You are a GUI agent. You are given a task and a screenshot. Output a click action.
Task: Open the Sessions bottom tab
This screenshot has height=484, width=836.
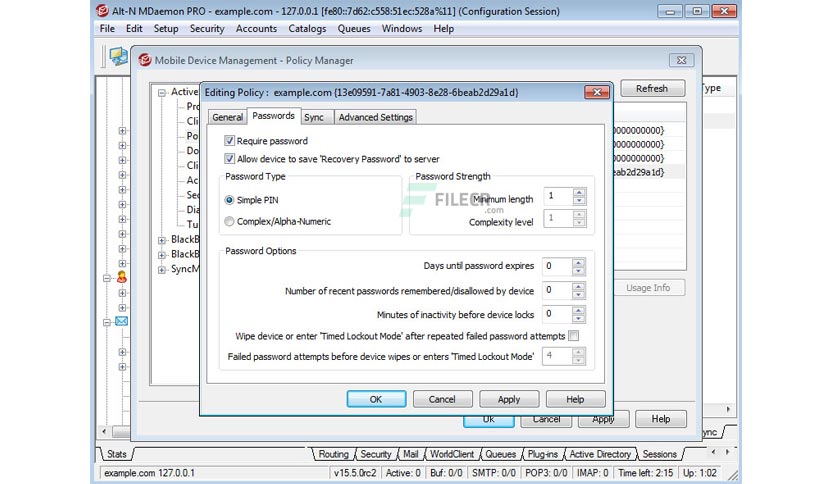click(660, 454)
